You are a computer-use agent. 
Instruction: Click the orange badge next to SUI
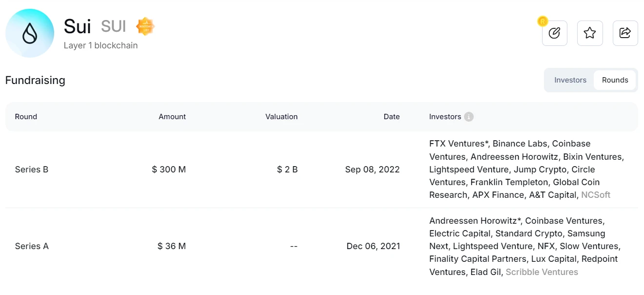145,26
